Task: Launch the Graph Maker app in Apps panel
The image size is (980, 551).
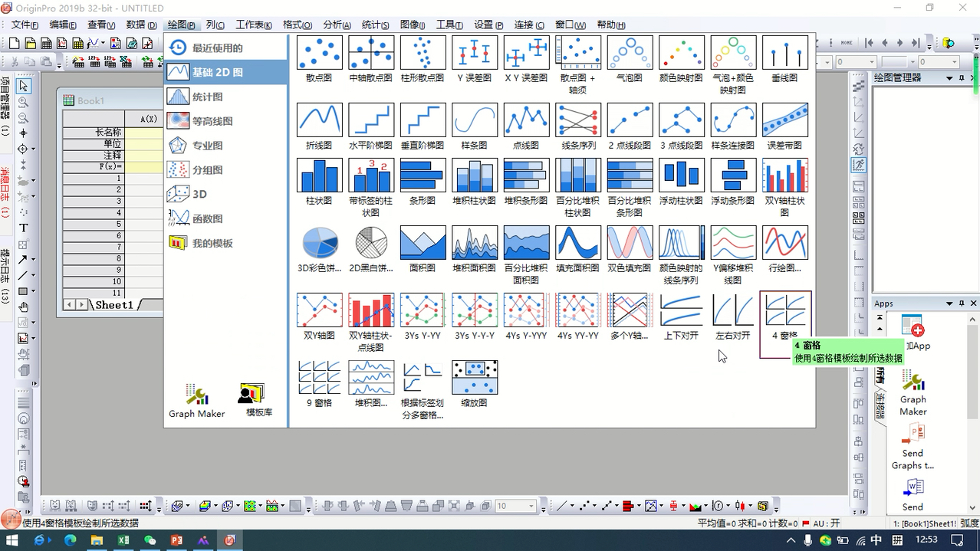Action: click(913, 393)
